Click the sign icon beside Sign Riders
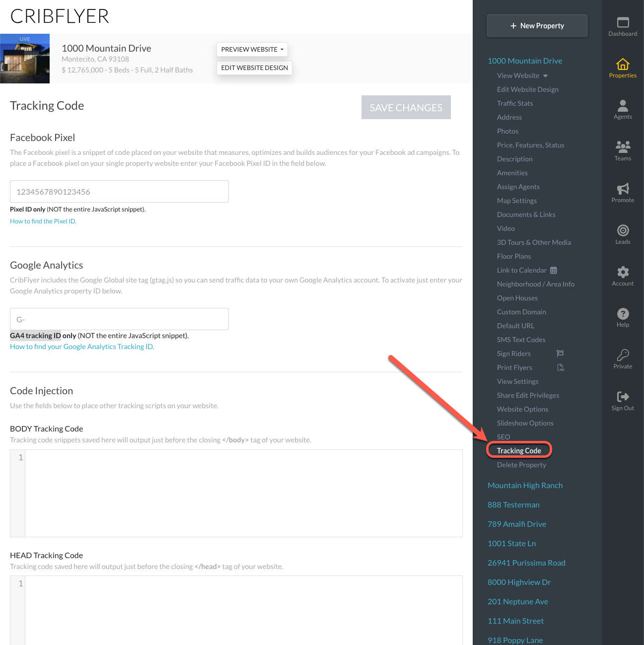Image resolution: width=644 pixels, height=645 pixels. [560, 354]
